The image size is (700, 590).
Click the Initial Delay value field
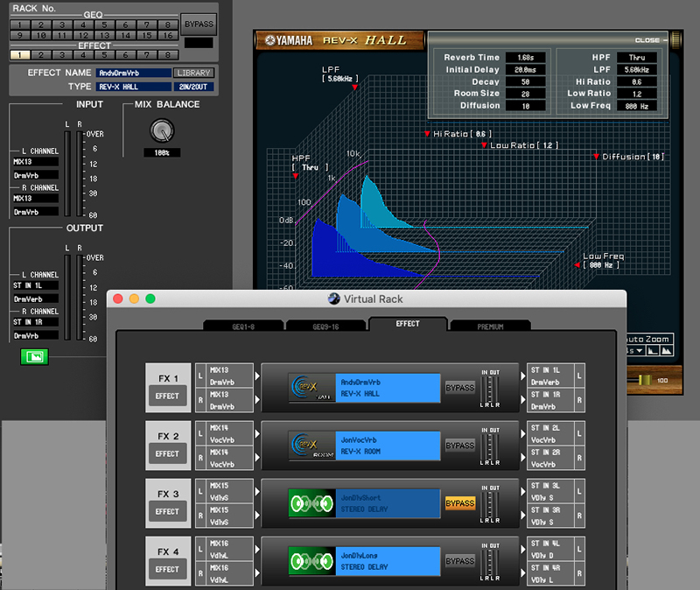click(x=526, y=70)
